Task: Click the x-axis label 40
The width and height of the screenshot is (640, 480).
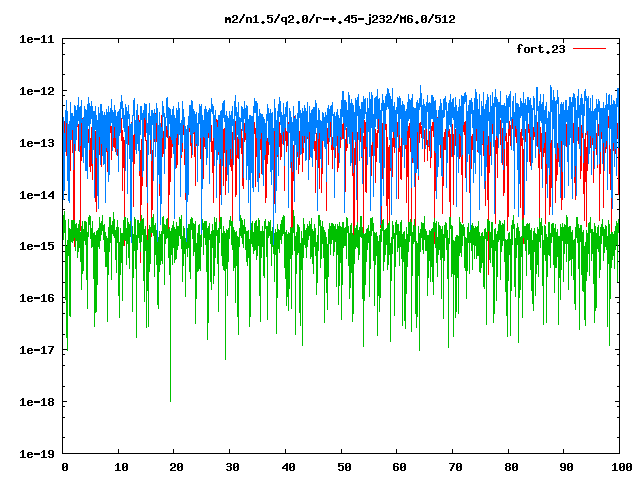Action: point(288,467)
